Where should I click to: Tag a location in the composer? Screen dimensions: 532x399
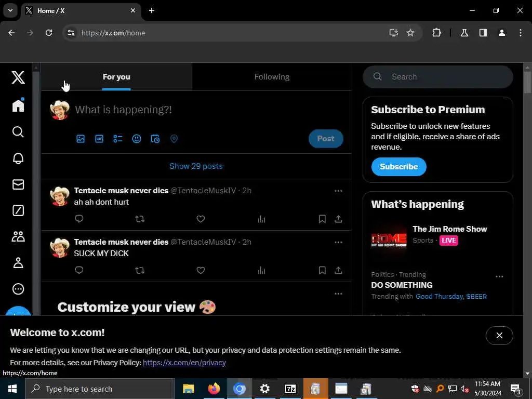(x=174, y=138)
